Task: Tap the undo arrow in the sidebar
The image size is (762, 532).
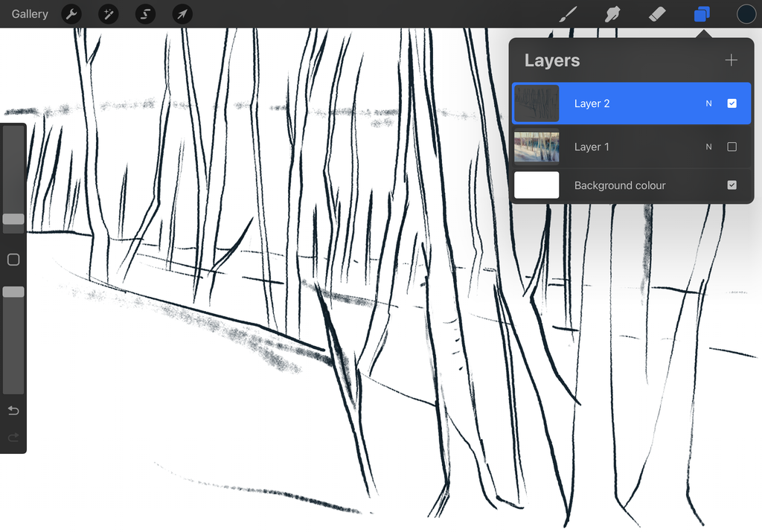Action: (13, 410)
